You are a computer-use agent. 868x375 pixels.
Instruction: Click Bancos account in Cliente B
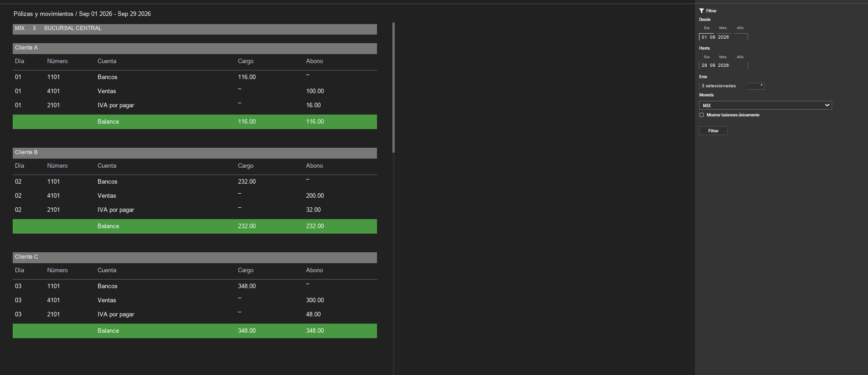108,182
